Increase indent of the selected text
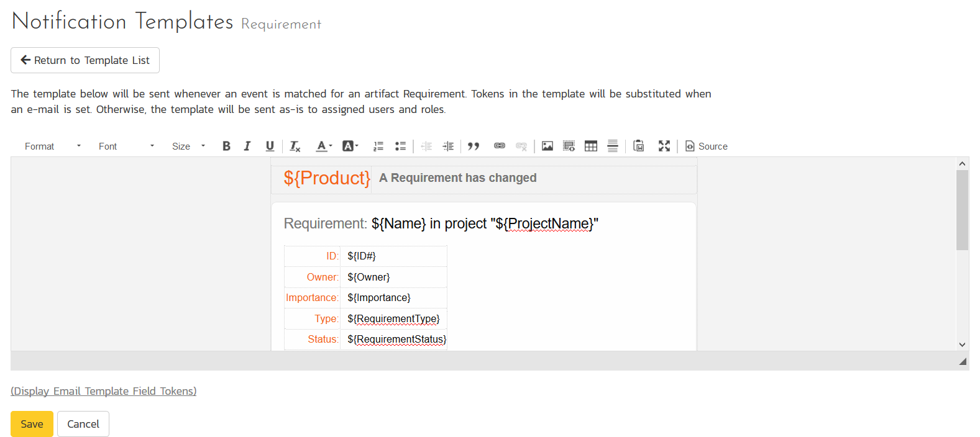This screenshot has height=437, width=980. click(x=448, y=146)
